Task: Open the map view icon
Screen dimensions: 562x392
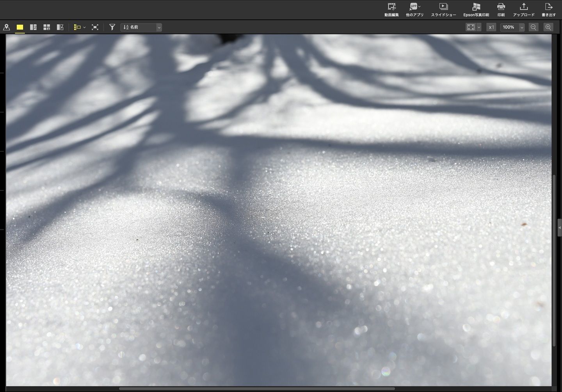Action: tap(7, 27)
